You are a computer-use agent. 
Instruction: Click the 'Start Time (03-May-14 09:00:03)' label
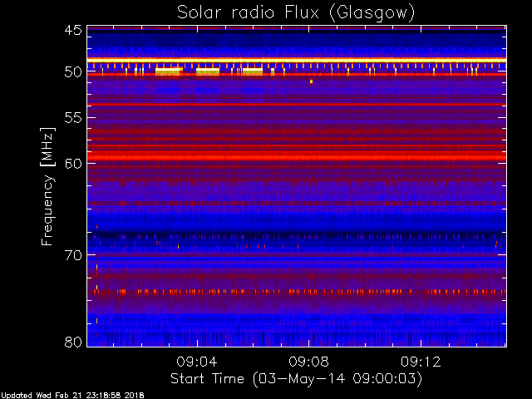coord(296,379)
